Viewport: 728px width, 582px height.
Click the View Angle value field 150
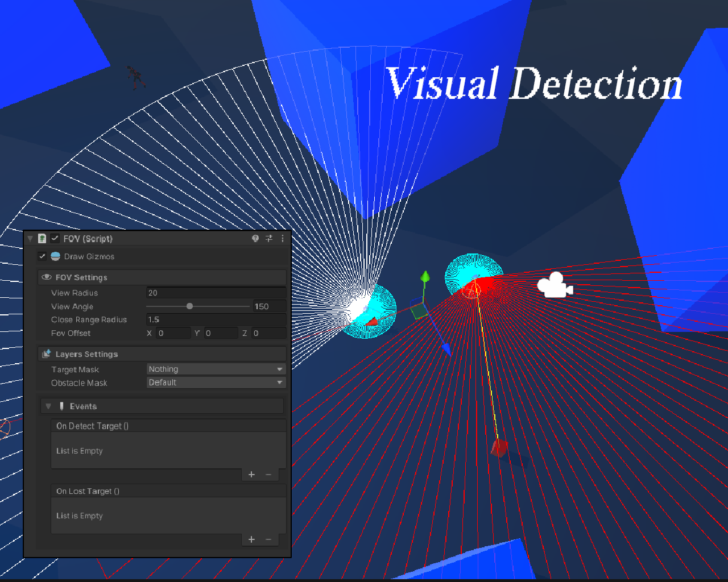click(x=270, y=306)
